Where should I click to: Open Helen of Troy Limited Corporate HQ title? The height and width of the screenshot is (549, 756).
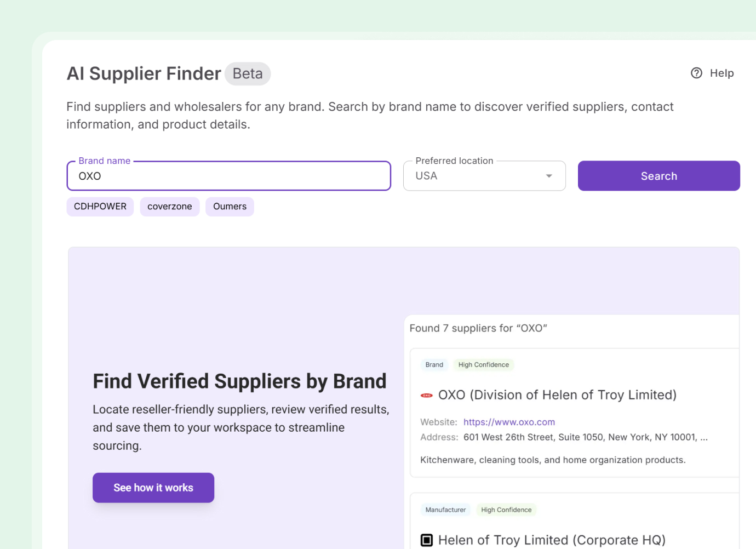[552, 540]
